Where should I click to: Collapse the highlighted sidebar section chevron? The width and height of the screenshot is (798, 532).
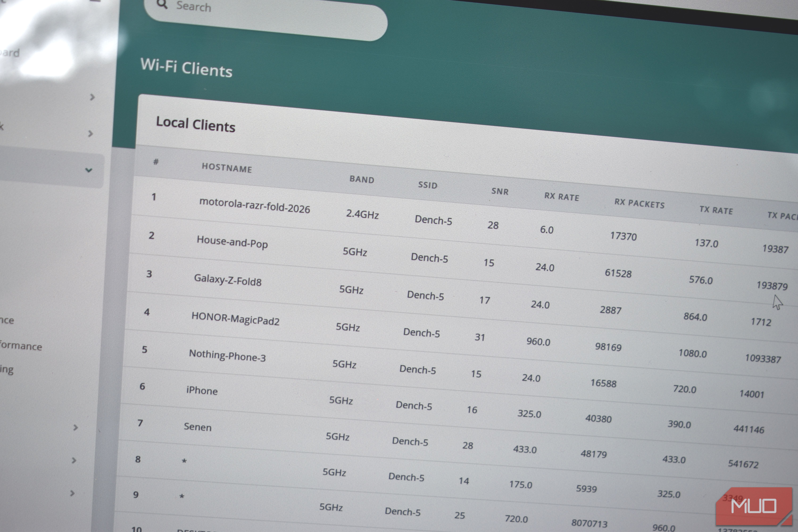(x=89, y=170)
